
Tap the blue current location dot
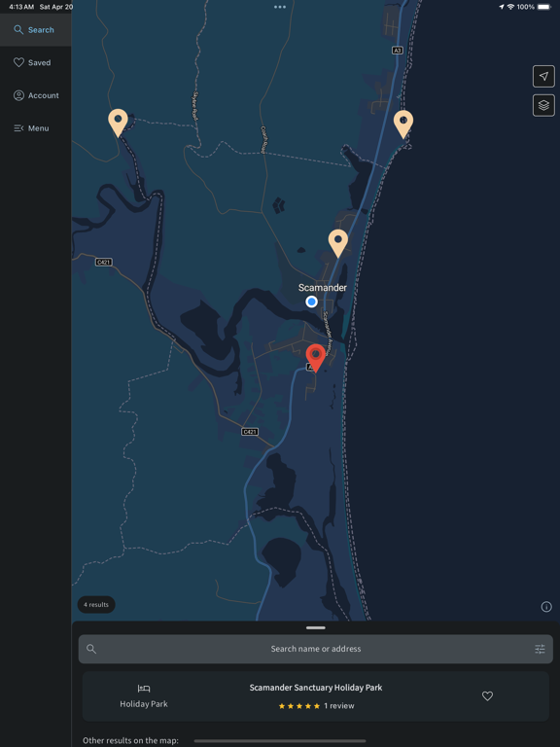311,302
